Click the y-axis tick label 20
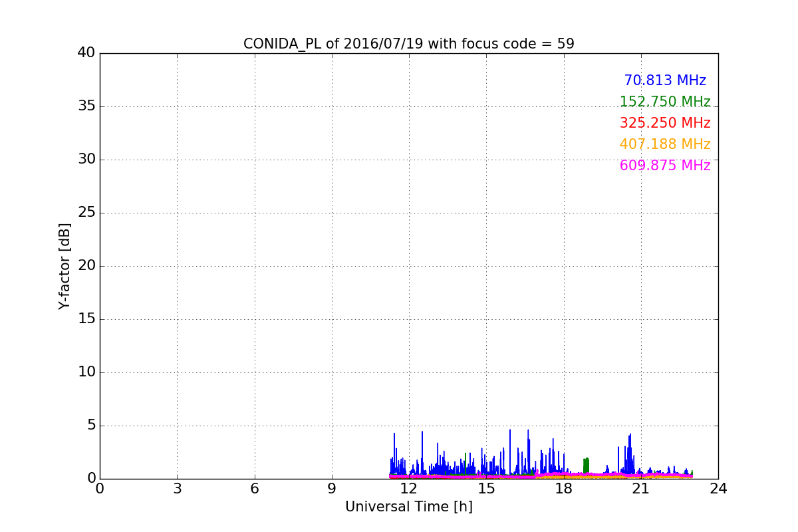 coord(86,265)
